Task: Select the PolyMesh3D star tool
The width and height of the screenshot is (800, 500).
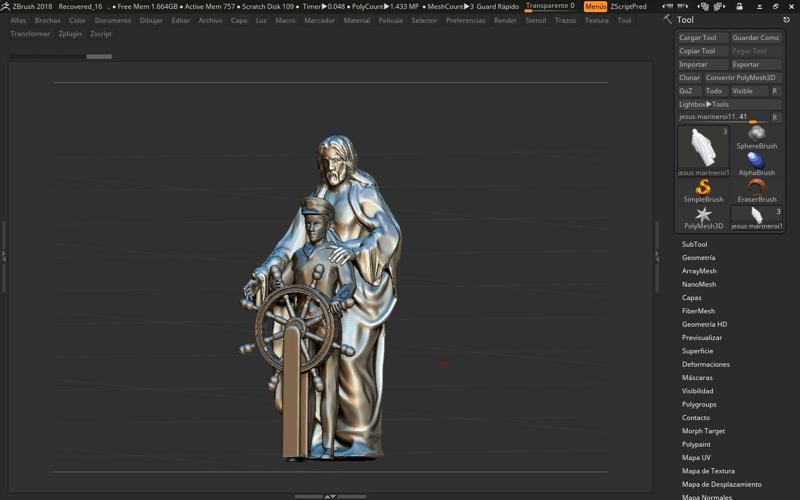Action: pyautogui.click(x=703, y=215)
